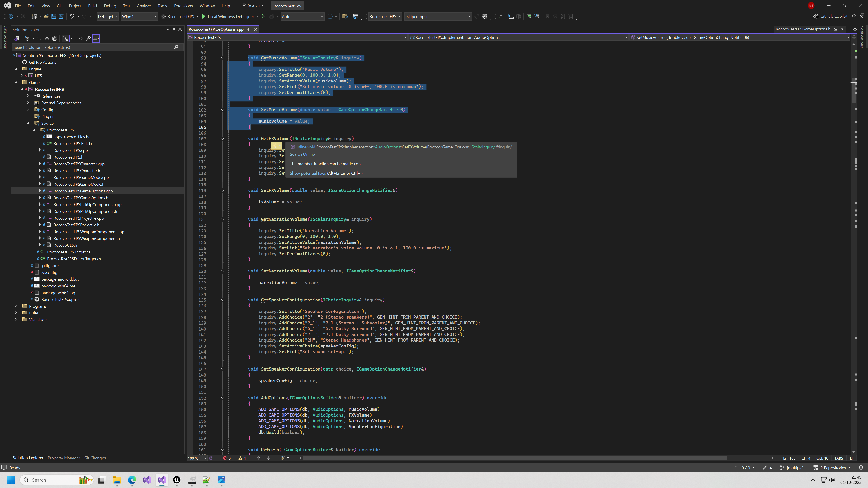
Task: Click Show potential fixes link
Action: 308,173
